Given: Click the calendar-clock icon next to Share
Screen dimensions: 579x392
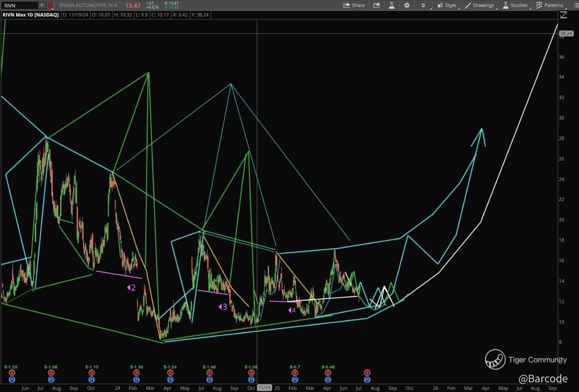Looking at the screenshot, I should pyautogui.click(x=376, y=5).
